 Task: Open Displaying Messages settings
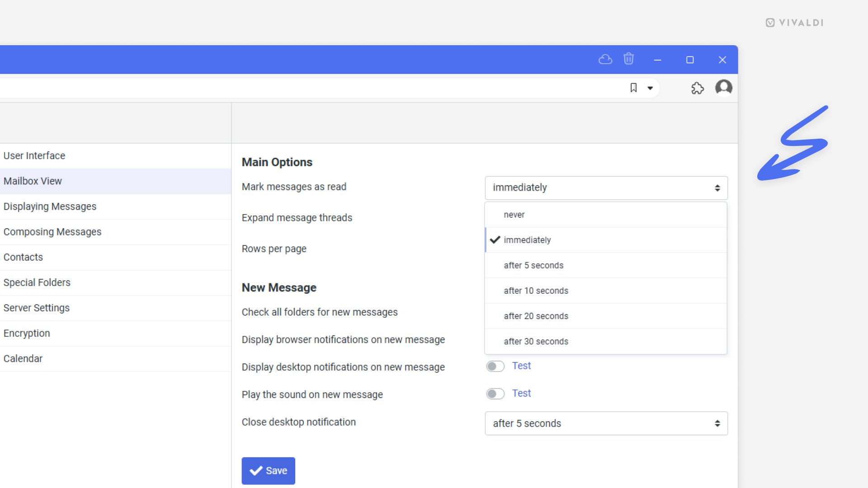tap(115, 206)
